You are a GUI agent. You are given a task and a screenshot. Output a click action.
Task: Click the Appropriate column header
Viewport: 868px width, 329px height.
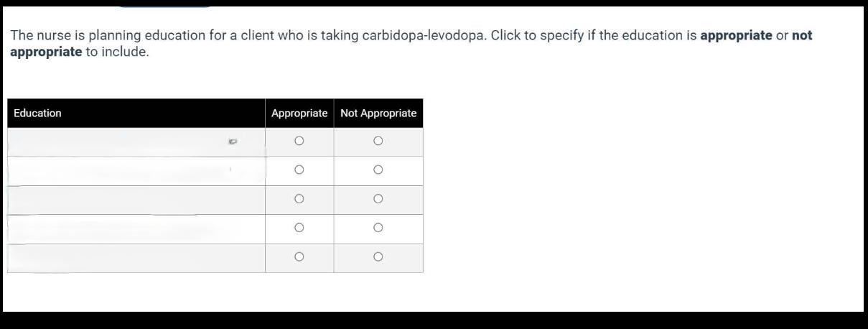[x=299, y=113]
